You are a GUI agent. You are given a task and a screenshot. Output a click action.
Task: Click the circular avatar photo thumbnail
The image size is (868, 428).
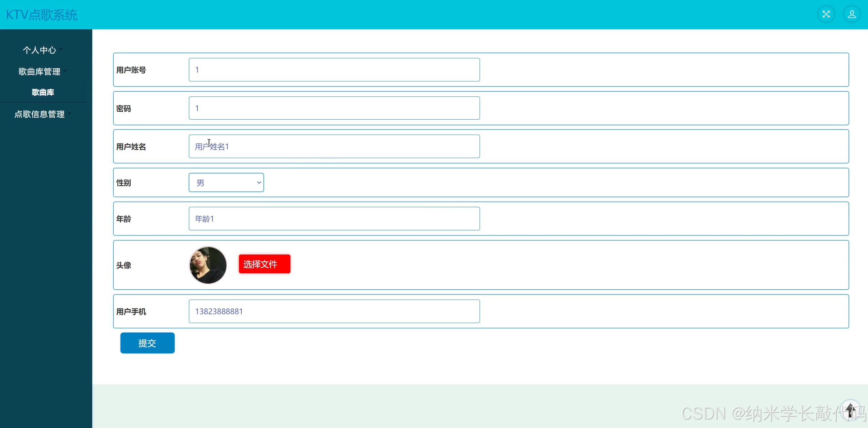[x=208, y=265]
